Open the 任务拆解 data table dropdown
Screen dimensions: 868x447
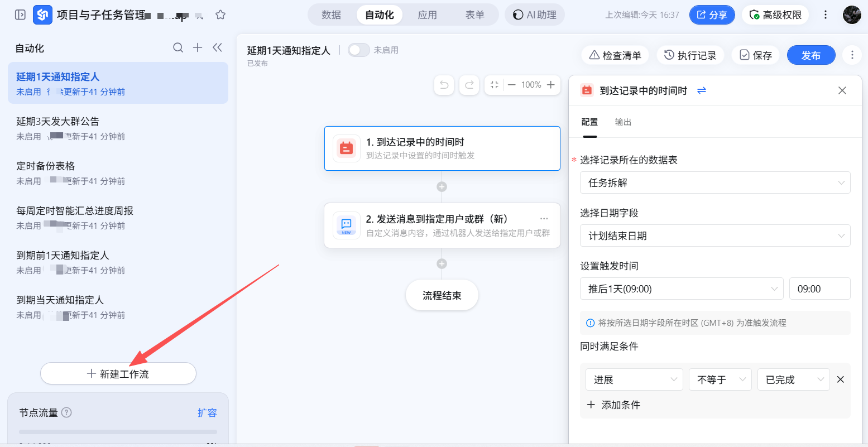[715, 182]
